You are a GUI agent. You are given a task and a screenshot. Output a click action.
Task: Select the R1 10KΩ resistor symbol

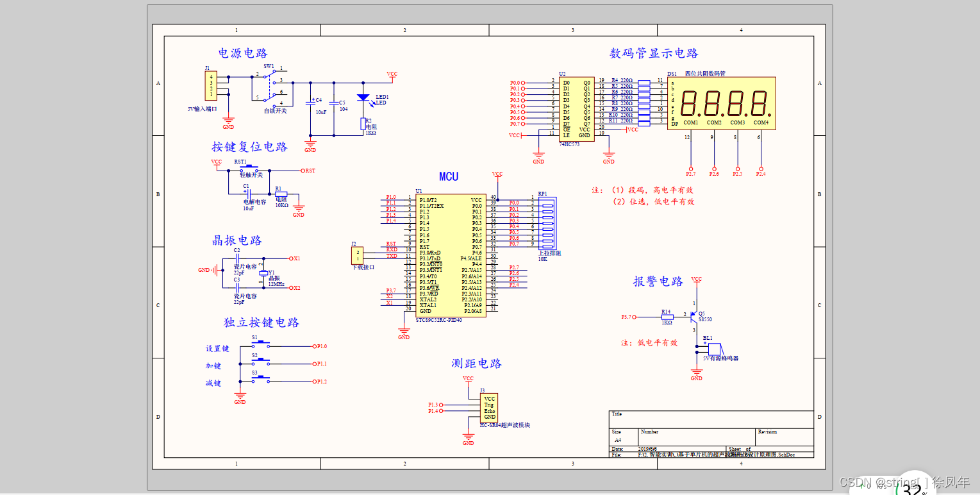tap(281, 194)
